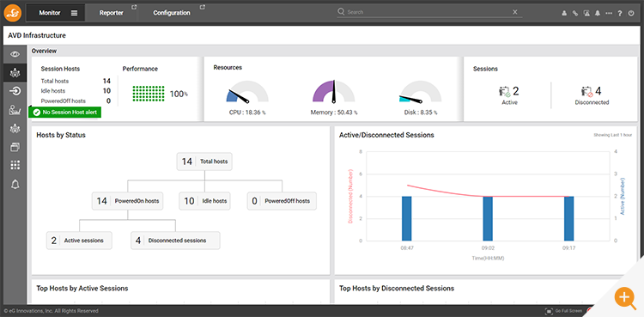The height and width of the screenshot is (317, 644).
Task: Open the user profile icon
Action: (x=564, y=13)
